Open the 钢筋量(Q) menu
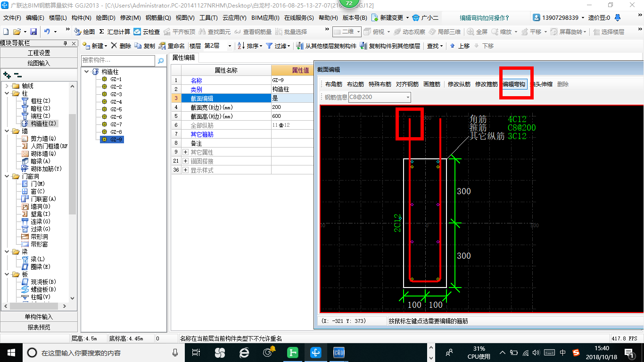 point(158,18)
